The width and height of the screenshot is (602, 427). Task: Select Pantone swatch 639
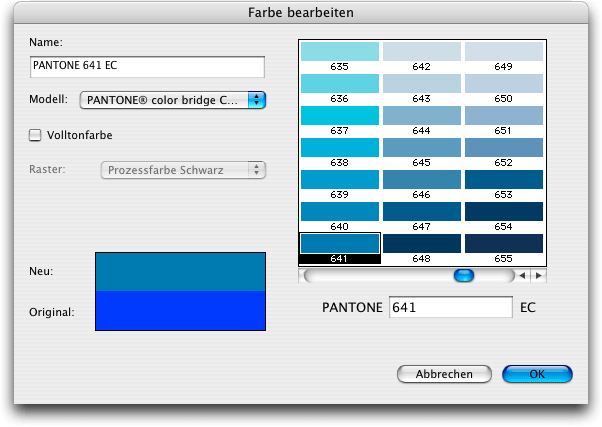pos(340,179)
